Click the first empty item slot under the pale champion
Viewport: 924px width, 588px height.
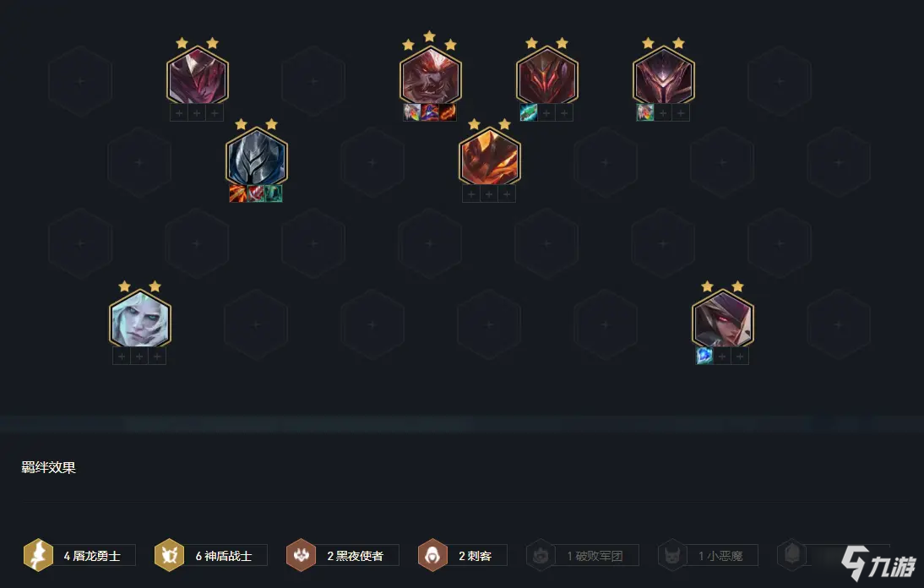(x=122, y=357)
